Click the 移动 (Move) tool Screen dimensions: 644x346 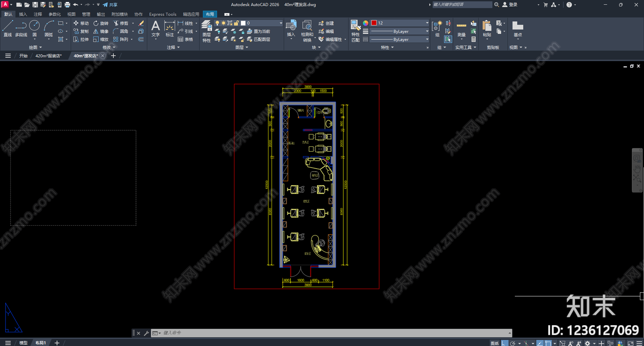(81, 23)
